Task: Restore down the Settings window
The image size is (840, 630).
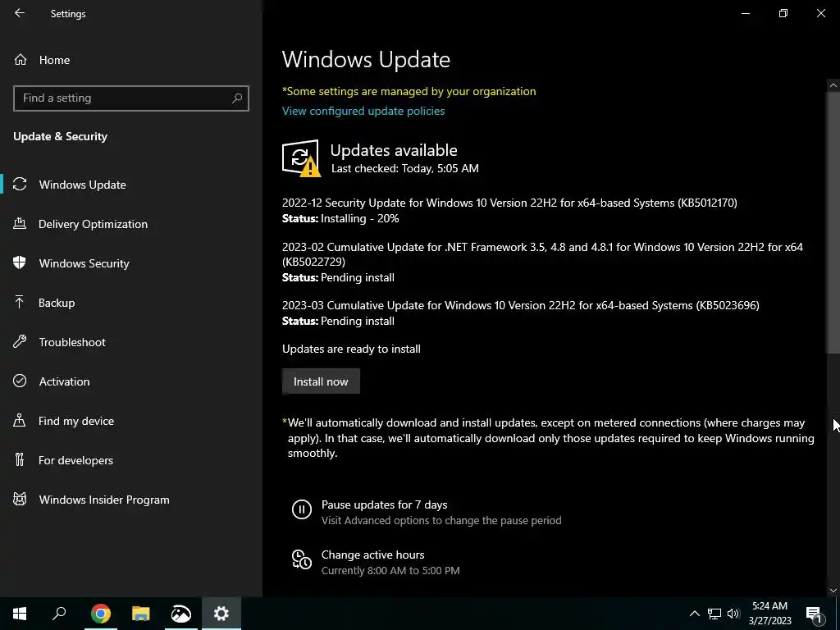Action: [x=783, y=13]
